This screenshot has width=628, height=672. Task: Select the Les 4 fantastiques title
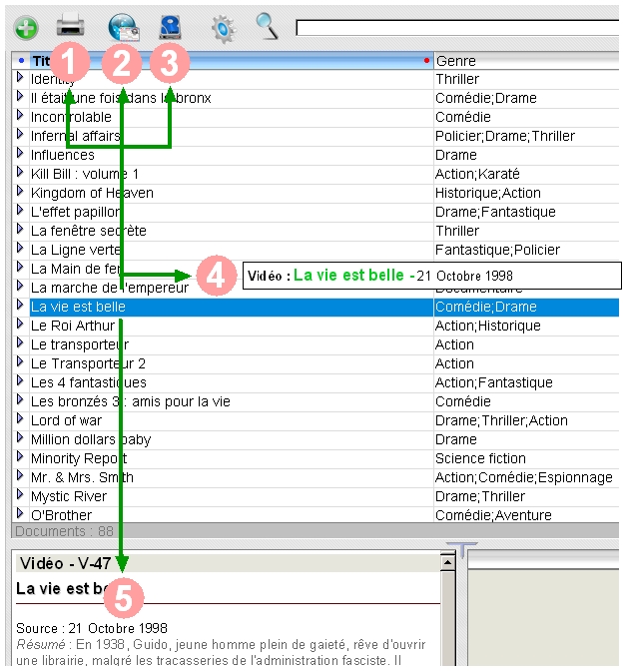[x=89, y=382]
